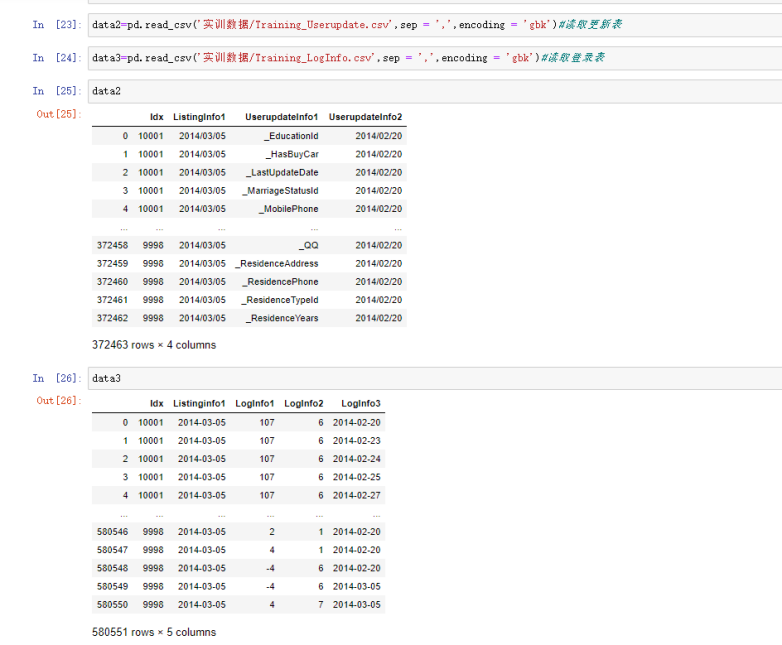
Task: Click In [26] prompt label
Action: [x=56, y=378]
